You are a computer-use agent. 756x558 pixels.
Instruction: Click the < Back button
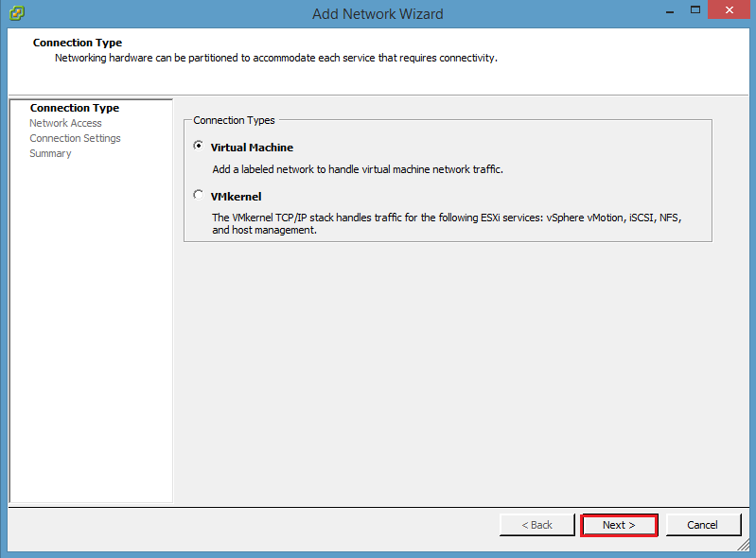pos(537,525)
